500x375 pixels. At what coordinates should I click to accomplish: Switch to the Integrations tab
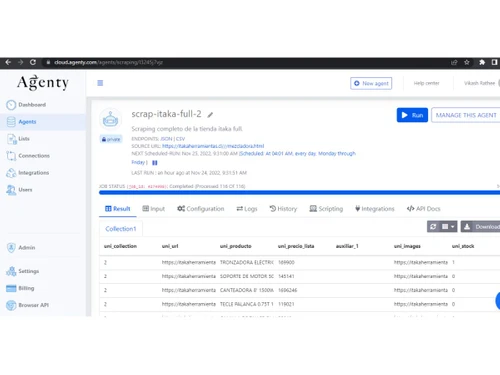(375, 209)
